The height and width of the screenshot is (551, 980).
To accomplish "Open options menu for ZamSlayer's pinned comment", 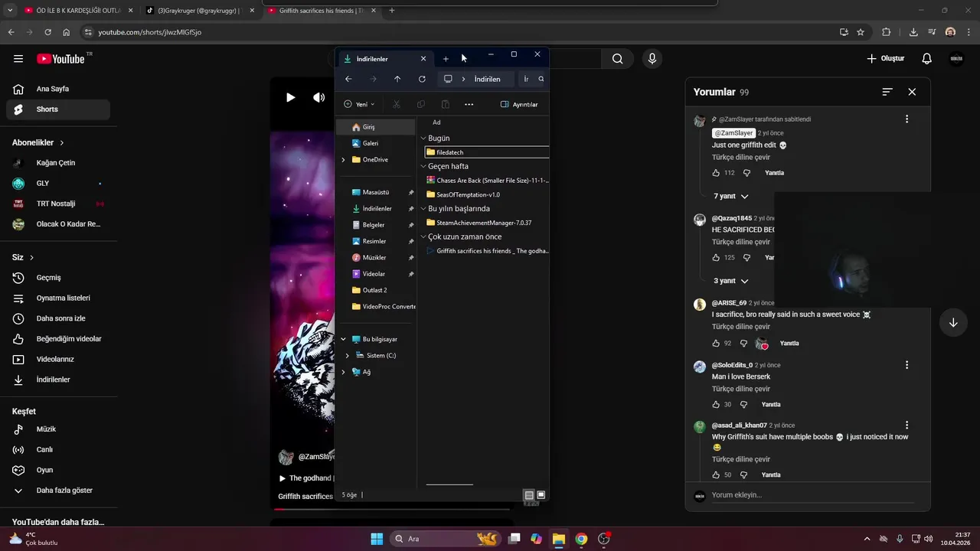I will [x=906, y=119].
